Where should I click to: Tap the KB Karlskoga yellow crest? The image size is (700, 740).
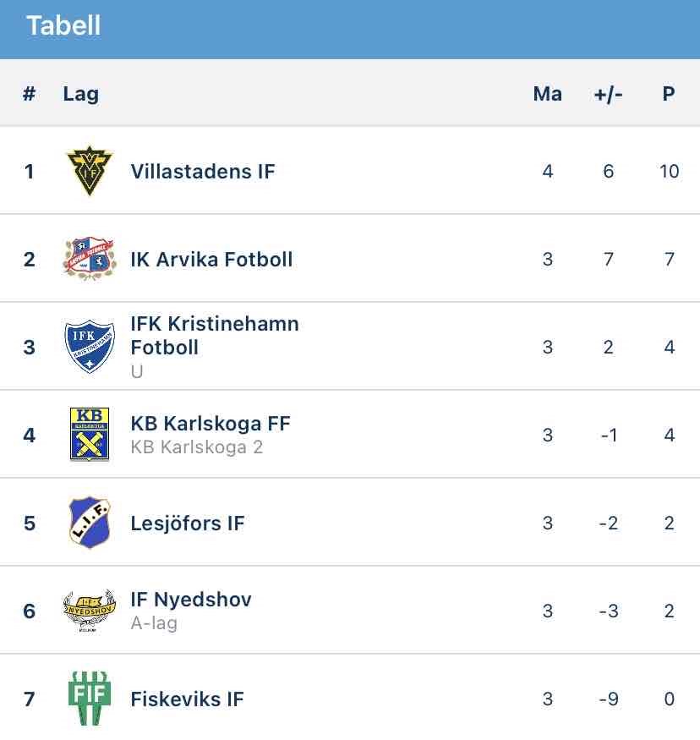click(x=90, y=435)
